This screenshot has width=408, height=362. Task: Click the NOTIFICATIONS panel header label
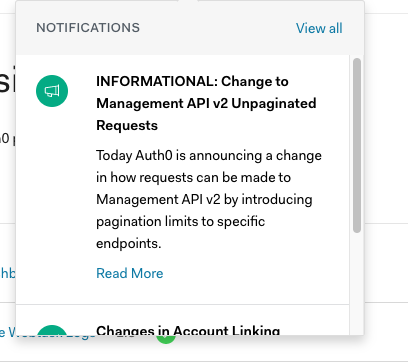pyautogui.click(x=88, y=28)
